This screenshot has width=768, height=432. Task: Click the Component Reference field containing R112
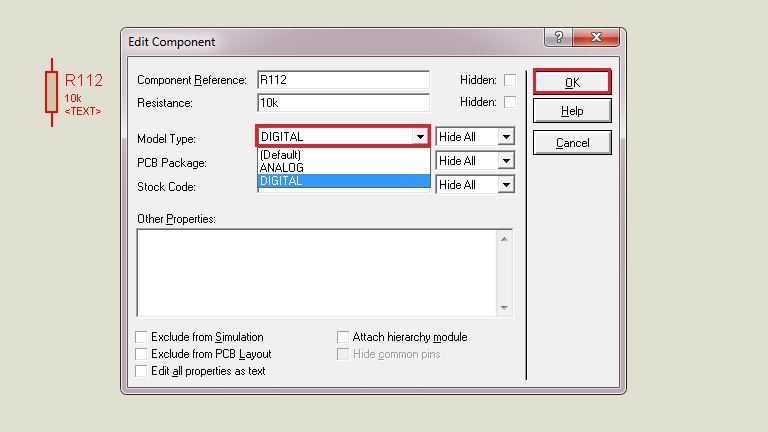pos(342,80)
